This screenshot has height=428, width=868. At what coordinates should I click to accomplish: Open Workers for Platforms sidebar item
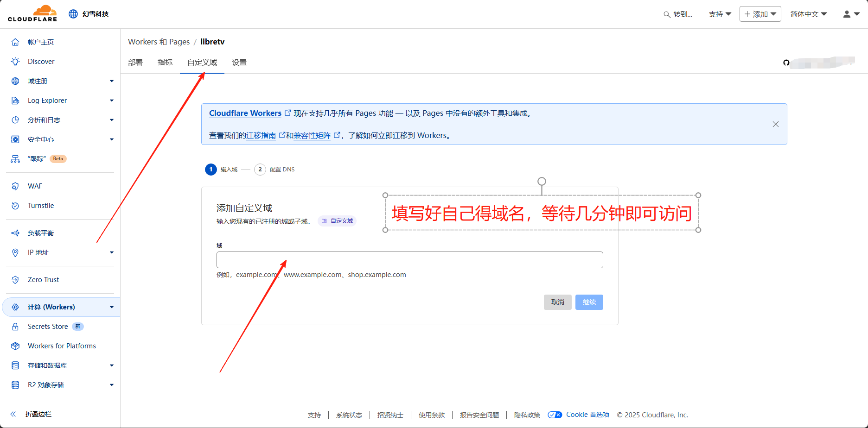pyautogui.click(x=62, y=346)
